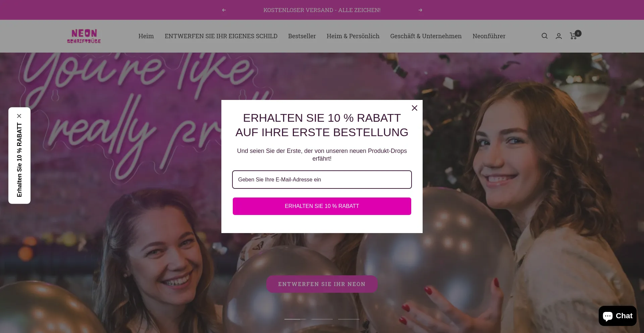Open the account login icon
This screenshot has height=333, width=644.
pos(559,36)
